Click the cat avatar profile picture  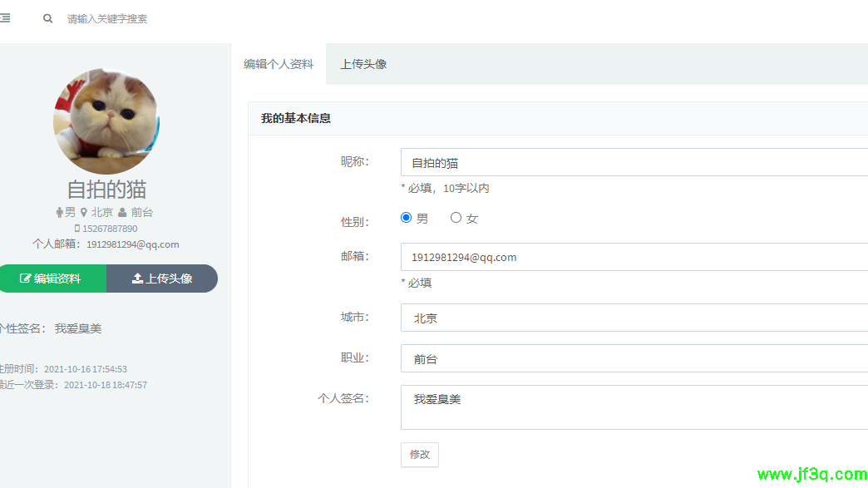pyautogui.click(x=106, y=122)
